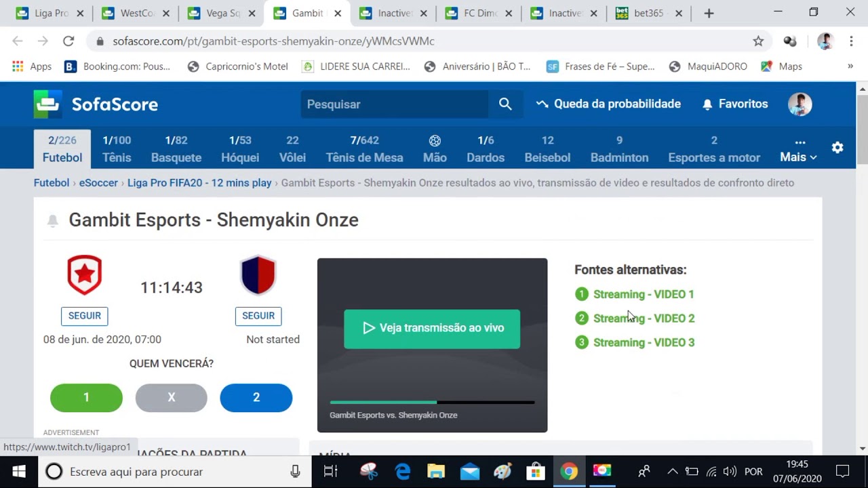The height and width of the screenshot is (488, 868).
Task: Click the search magnifier icon
Action: pyautogui.click(x=505, y=104)
